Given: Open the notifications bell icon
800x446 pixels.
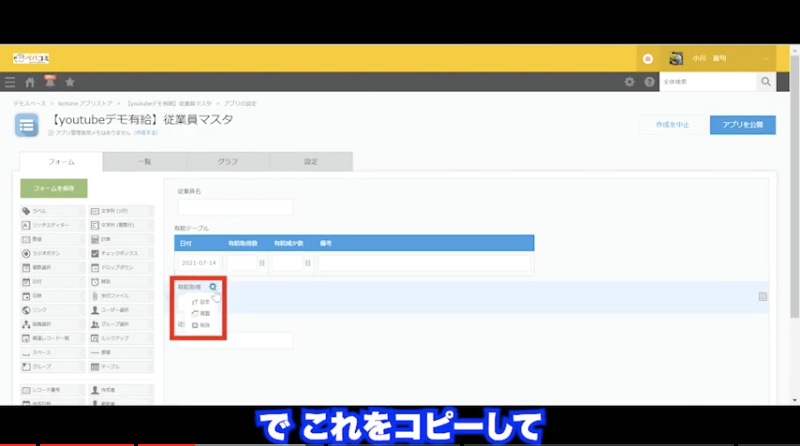Looking at the screenshot, I should (49, 81).
